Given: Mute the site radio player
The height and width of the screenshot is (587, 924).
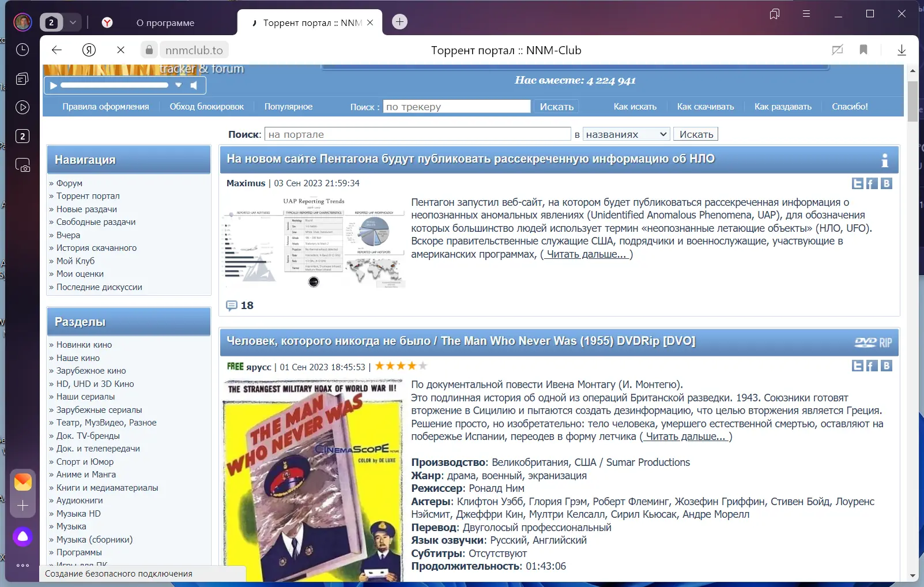Looking at the screenshot, I should pos(194,85).
